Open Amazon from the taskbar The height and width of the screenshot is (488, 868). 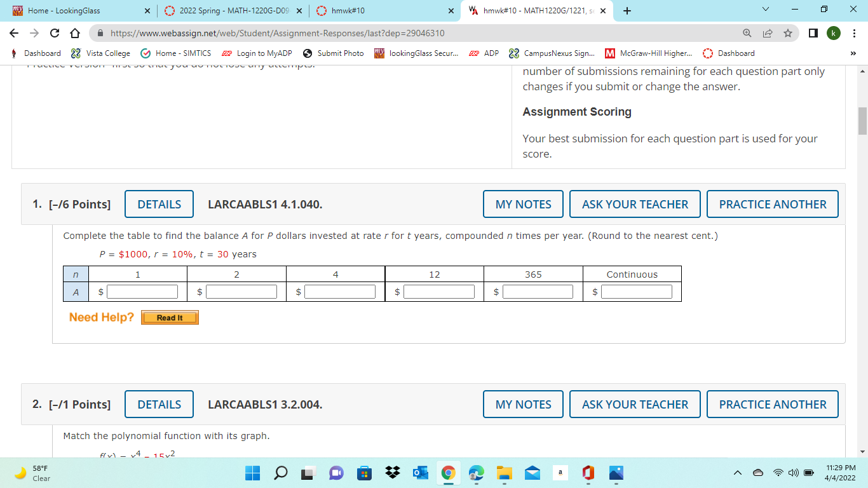point(560,473)
